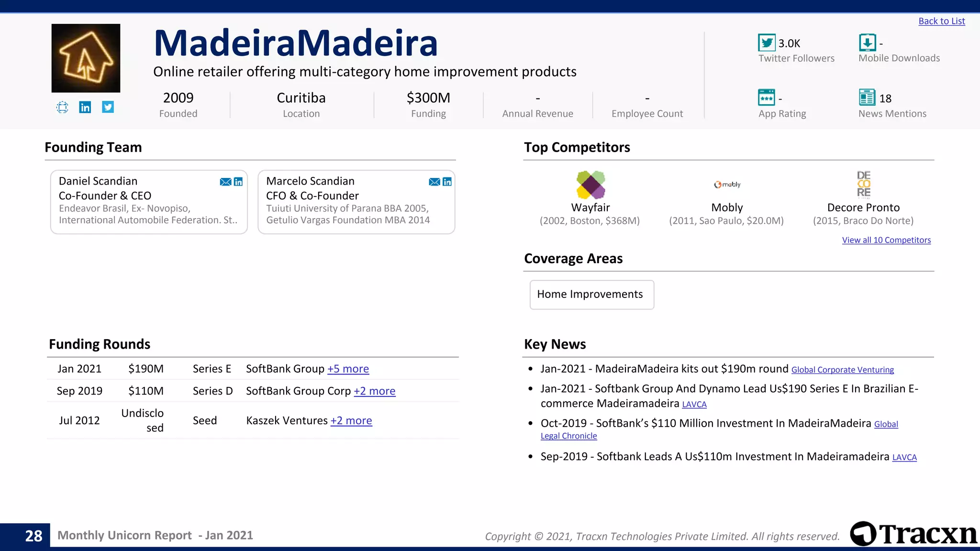Open the MadeiraMadeira company Twitter icon
980x551 pixels.
[x=108, y=107]
